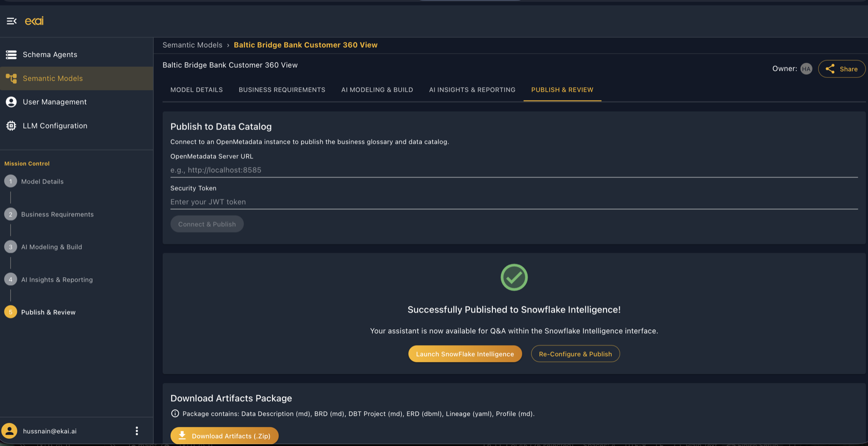Click the download arrow icon
This screenshot has height=446, width=868.
(182, 435)
